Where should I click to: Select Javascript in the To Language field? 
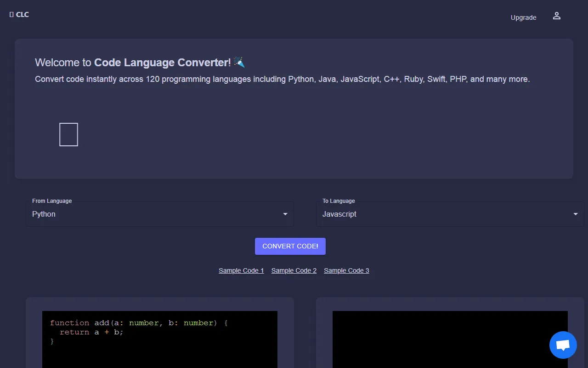[x=339, y=214]
